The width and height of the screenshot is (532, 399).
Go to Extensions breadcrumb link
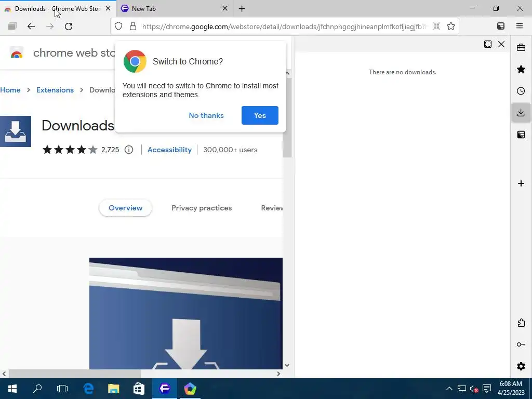(55, 90)
